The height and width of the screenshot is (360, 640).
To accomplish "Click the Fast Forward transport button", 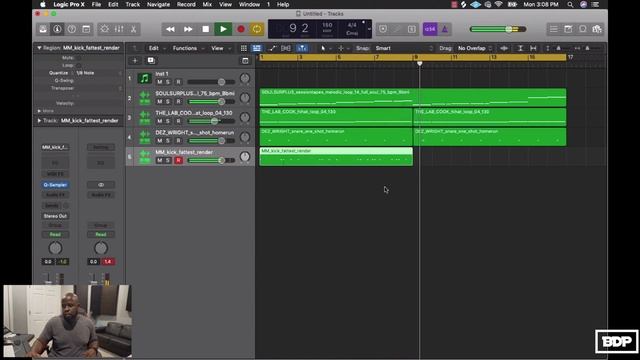I will (188, 29).
